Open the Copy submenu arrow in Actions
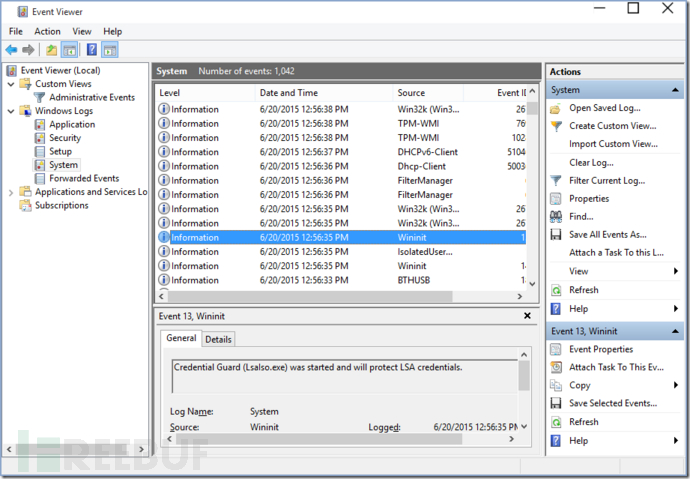690x479 pixels. pyautogui.click(x=676, y=385)
